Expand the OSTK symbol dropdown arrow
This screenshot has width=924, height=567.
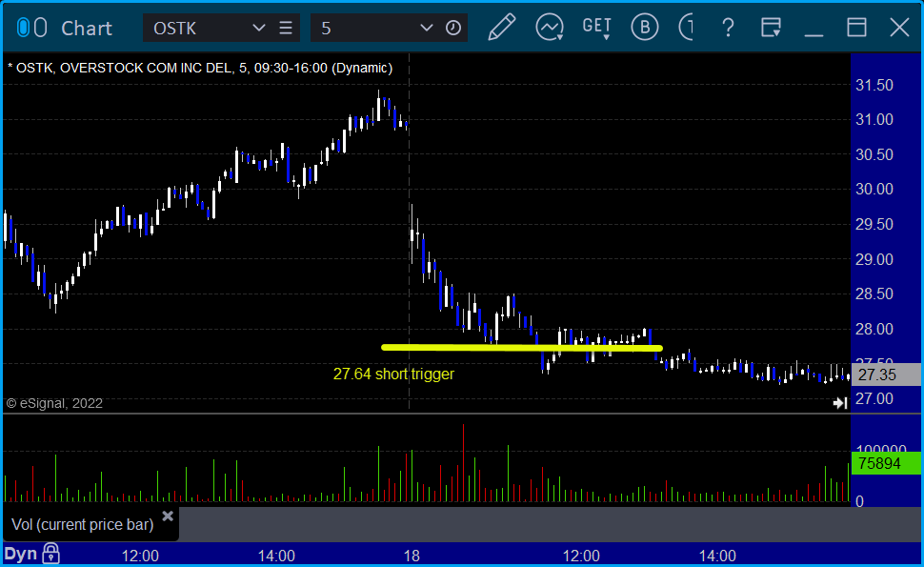[259, 28]
